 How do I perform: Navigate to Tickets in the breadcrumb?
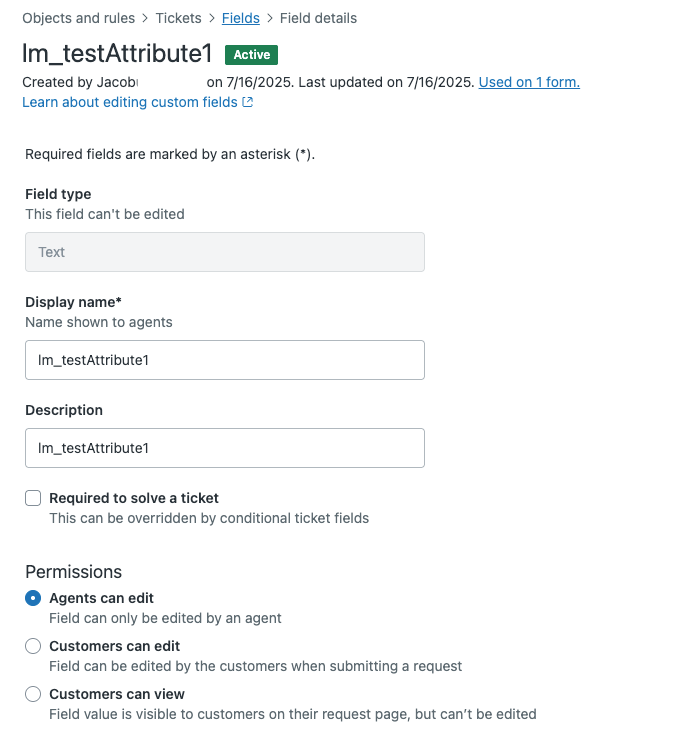click(x=178, y=18)
